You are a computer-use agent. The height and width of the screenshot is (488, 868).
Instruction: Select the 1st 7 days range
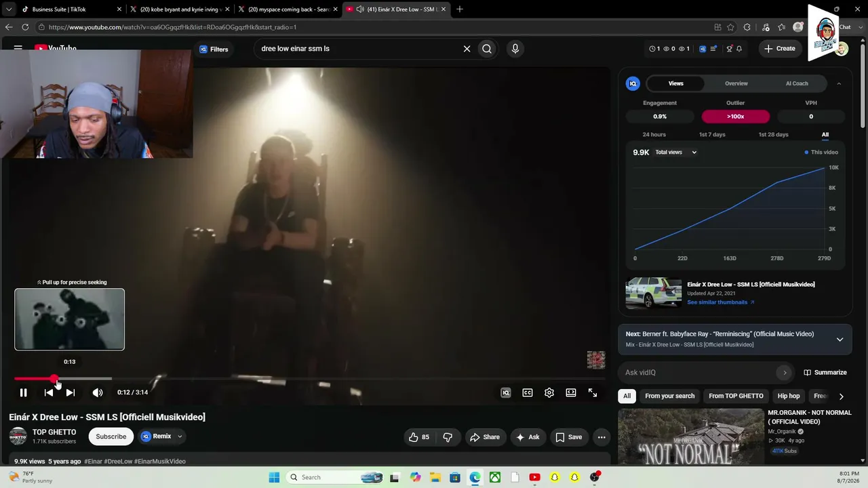pyautogui.click(x=712, y=134)
